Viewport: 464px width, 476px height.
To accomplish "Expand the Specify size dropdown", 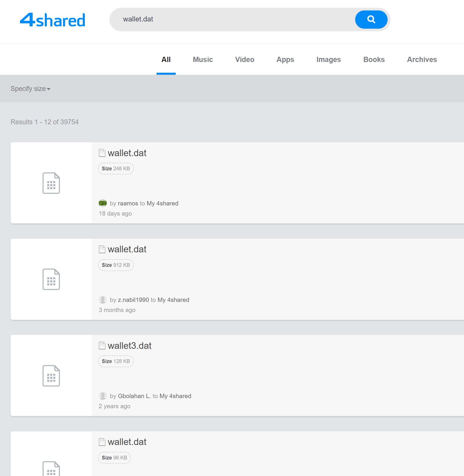I will pos(30,89).
